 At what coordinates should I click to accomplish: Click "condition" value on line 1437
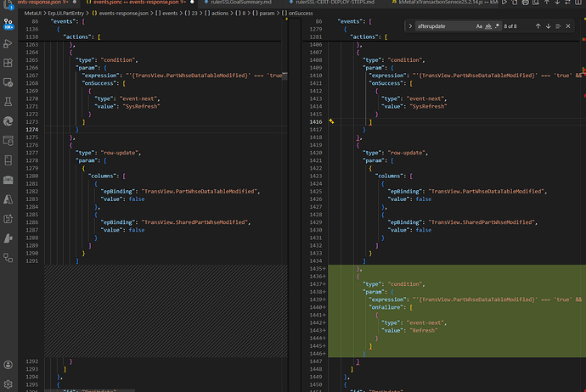[x=406, y=284]
